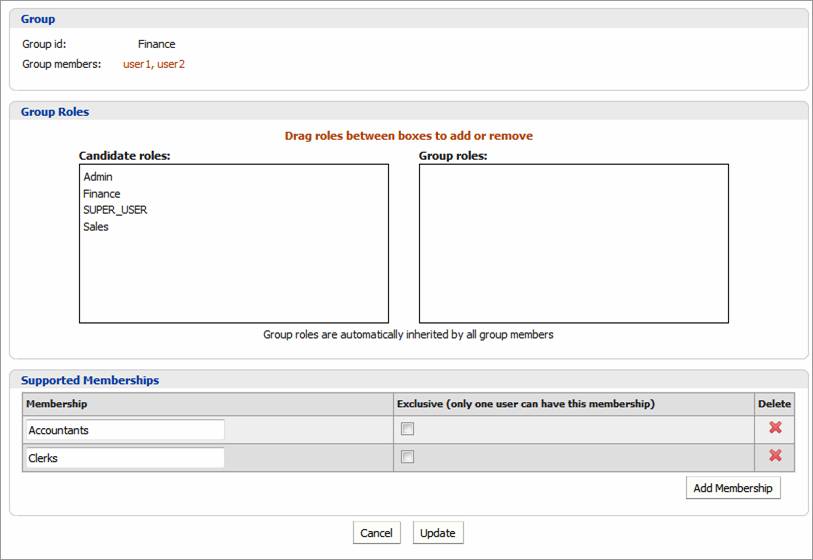
Task: Click the Membership column header
Action: tap(57, 404)
